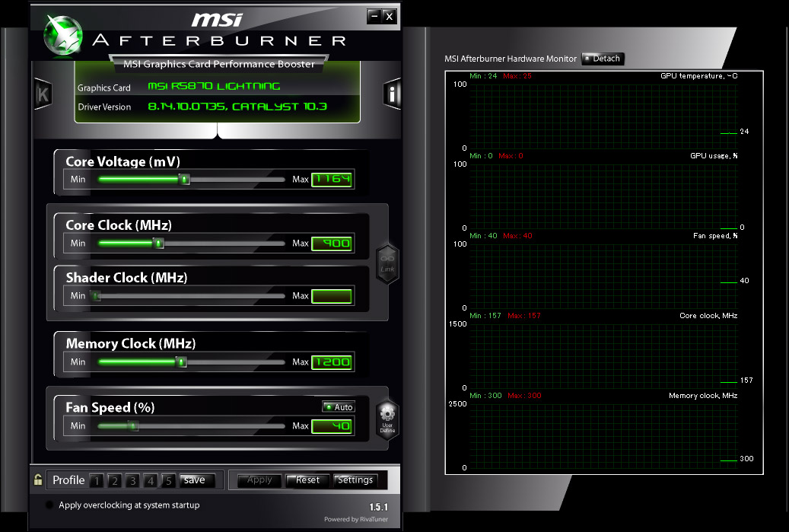This screenshot has height=532, width=789.
Task: Open the fan User Define gear
Action: coord(387,419)
